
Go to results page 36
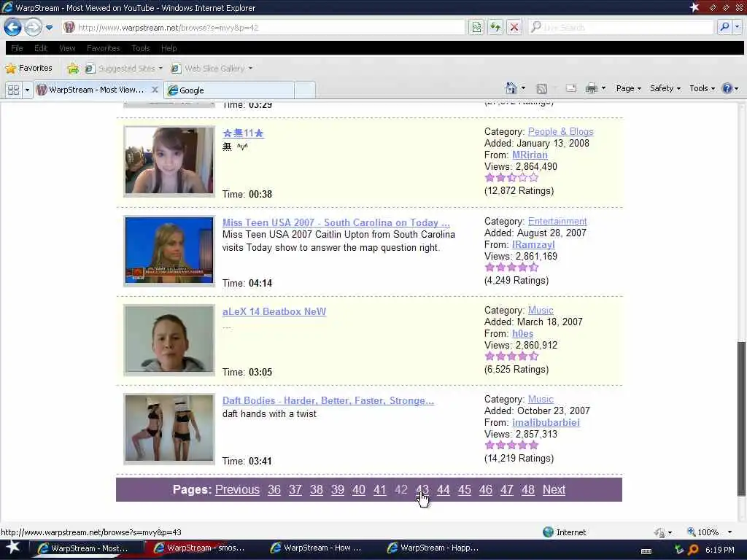coord(274,489)
